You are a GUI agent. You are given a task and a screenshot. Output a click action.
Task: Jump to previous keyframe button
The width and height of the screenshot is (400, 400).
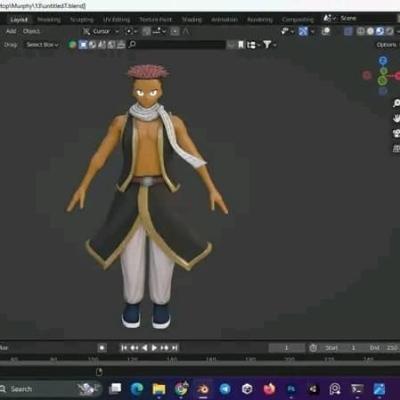[x=134, y=348]
